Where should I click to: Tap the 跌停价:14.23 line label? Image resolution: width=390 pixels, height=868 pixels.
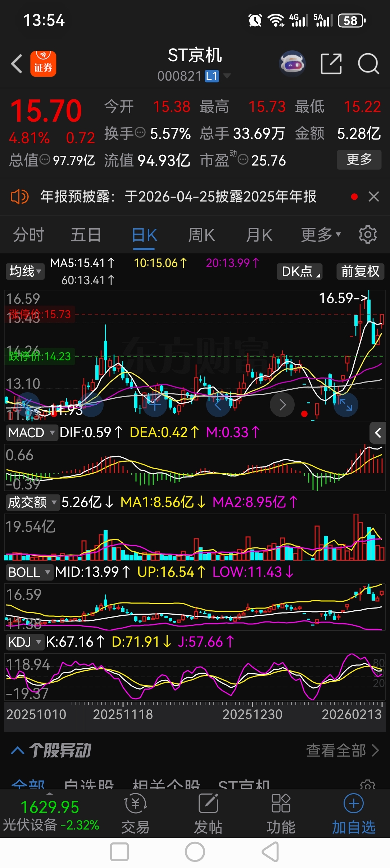pos(40,356)
